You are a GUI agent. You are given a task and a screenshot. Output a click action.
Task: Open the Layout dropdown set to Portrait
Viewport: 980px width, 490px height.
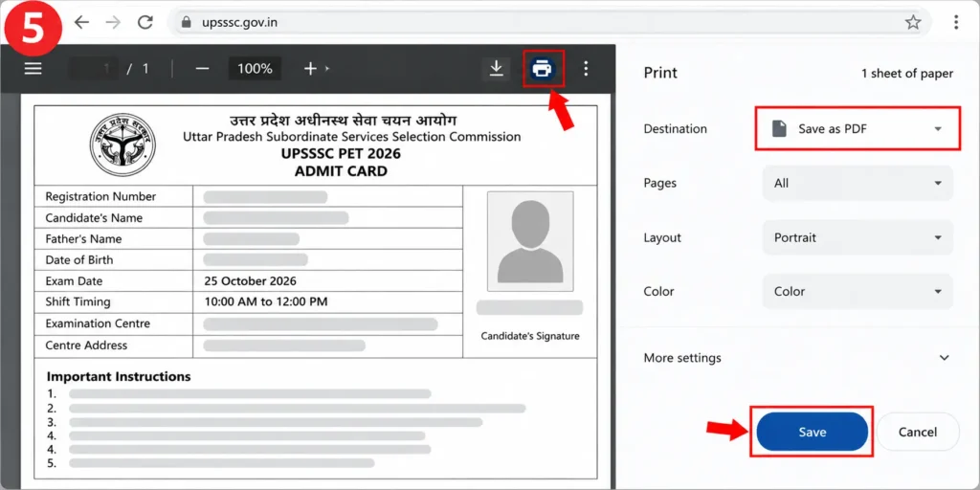pos(857,237)
